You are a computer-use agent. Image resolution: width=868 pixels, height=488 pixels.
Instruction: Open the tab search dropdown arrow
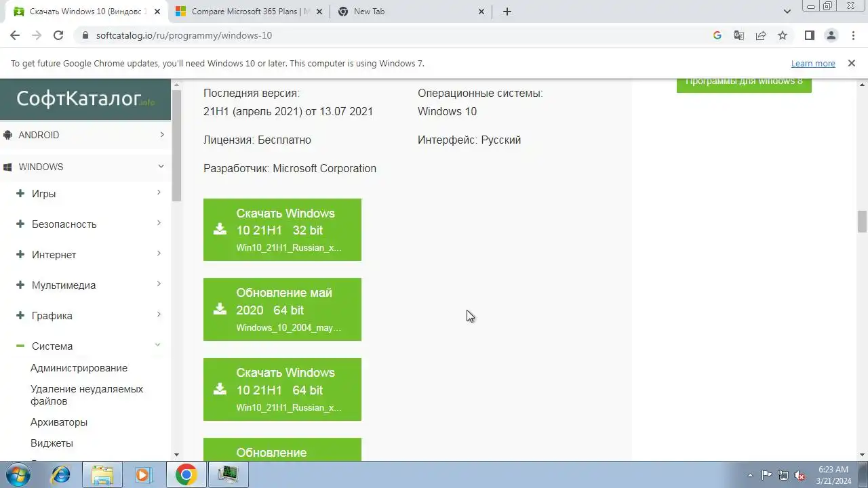click(787, 12)
